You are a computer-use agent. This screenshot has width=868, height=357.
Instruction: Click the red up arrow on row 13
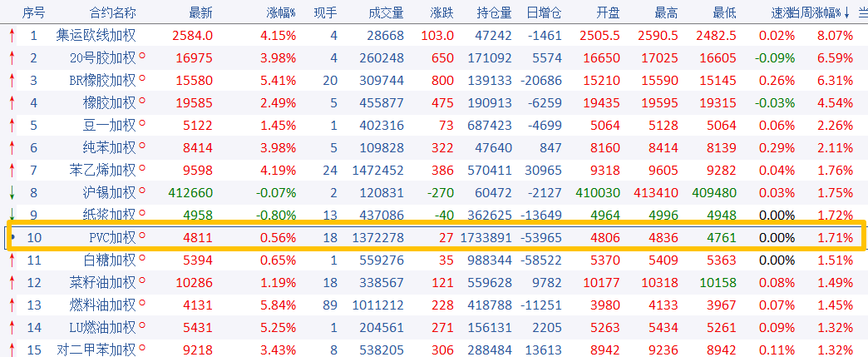pyautogui.click(x=12, y=305)
